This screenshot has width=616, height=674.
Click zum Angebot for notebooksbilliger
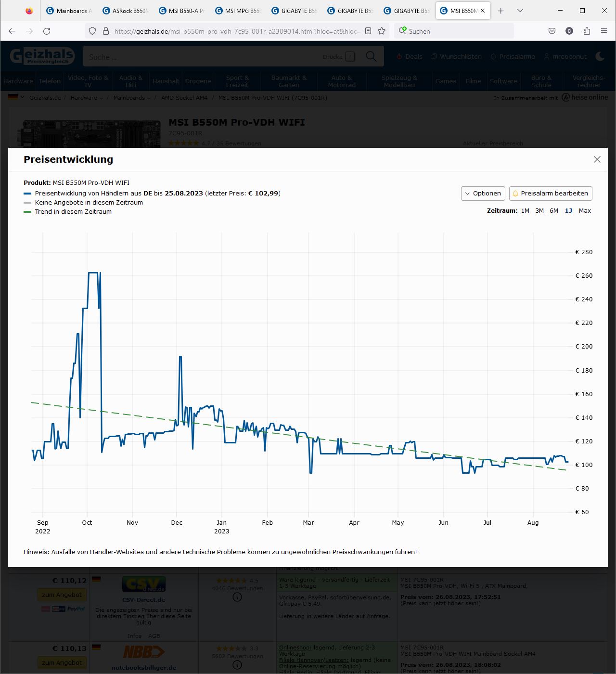tap(62, 662)
